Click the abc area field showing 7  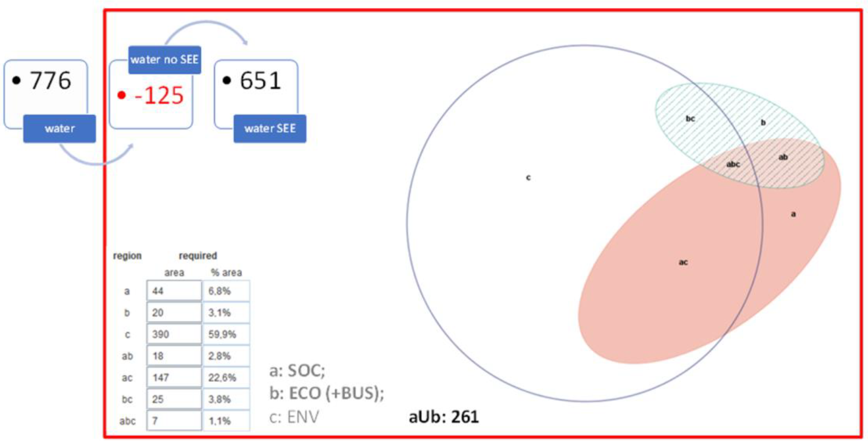[x=174, y=421]
